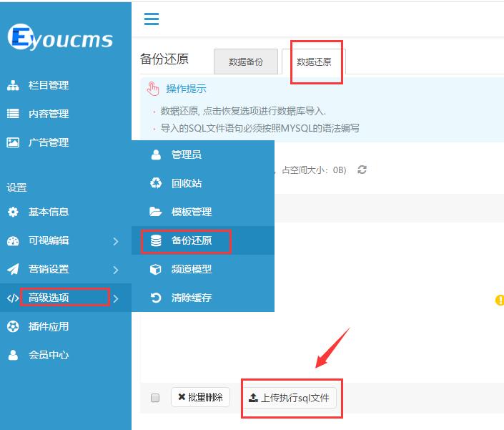Click the refresh icon beside 占空间大小
The image size is (504, 430).
click(x=362, y=170)
